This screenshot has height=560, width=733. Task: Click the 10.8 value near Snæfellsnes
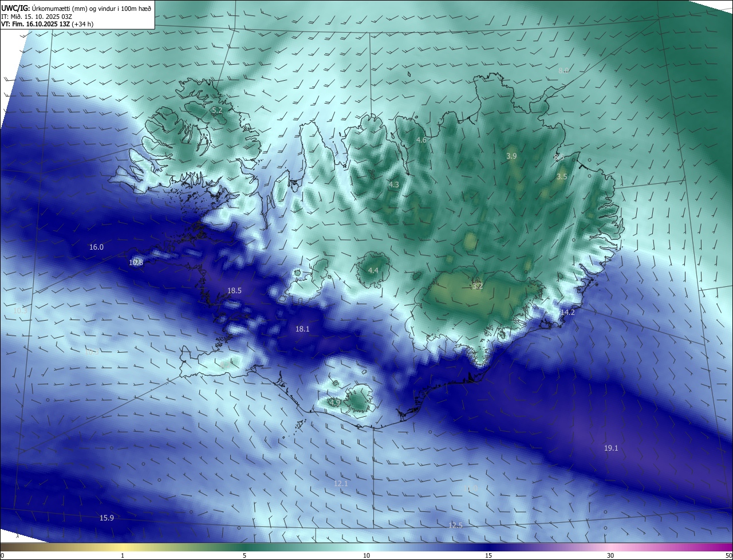136,263
